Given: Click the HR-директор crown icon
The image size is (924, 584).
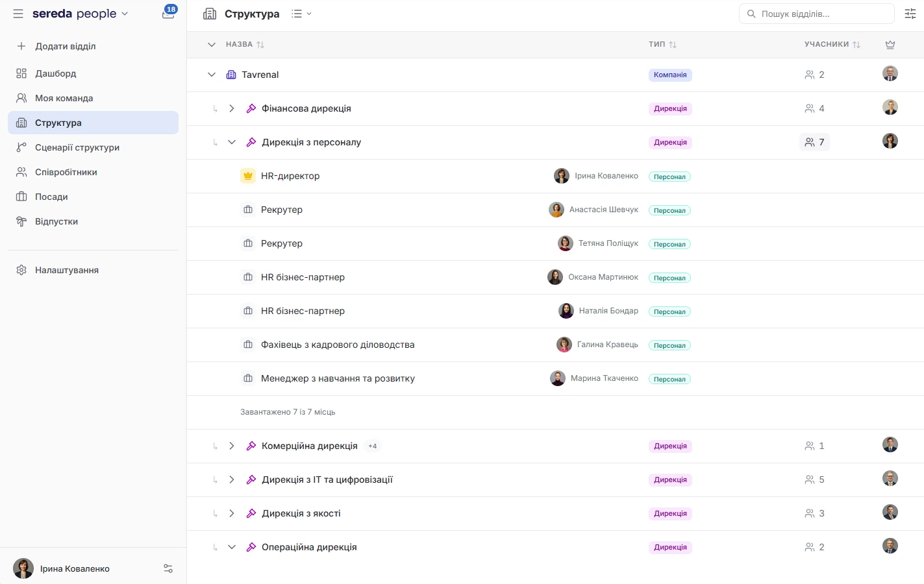Looking at the screenshot, I should coord(248,176).
